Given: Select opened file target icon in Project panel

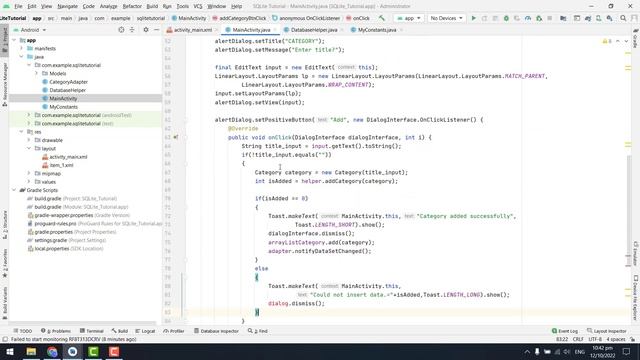Looking at the screenshot, I should [x=121, y=30].
